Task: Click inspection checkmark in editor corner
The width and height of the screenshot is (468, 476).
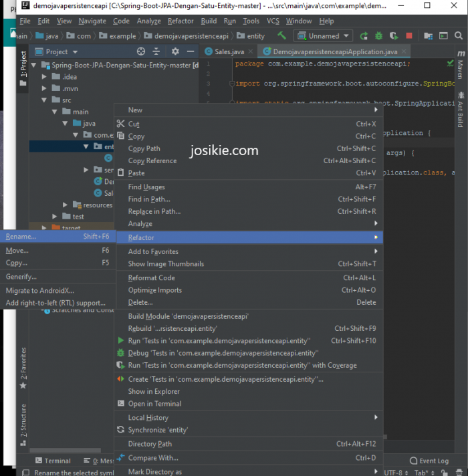Action: click(450, 64)
